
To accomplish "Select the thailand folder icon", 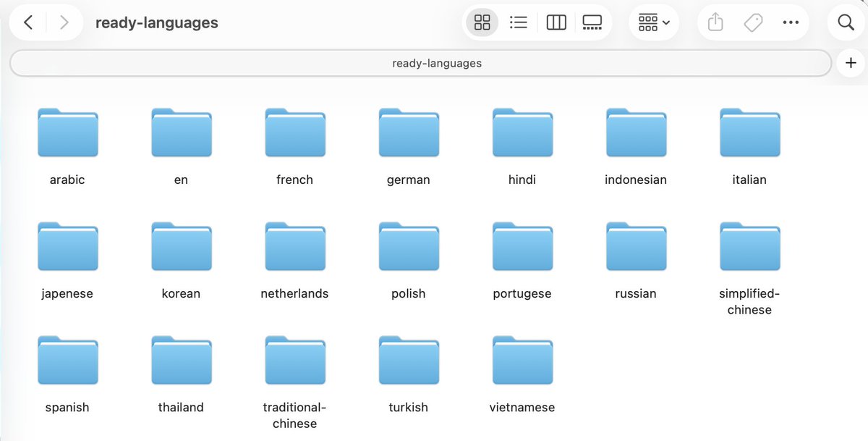I will [x=182, y=360].
